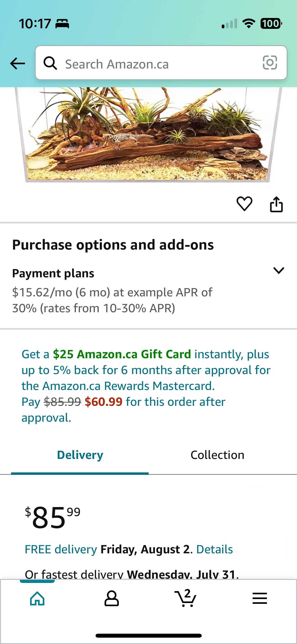Tap the $25 Amazon.ca Gift Card offer
The image size is (297, 644).
pyautogui.click(x=122, y=354)
